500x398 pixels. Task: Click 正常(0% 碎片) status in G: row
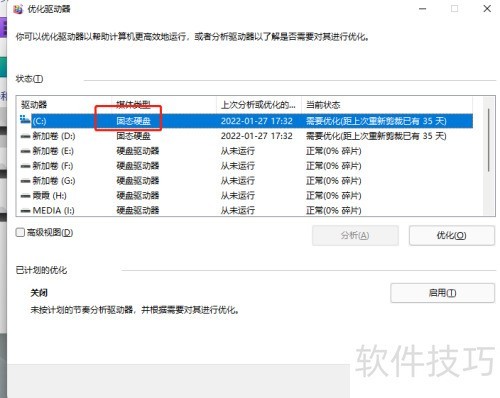tap(334, 181)
